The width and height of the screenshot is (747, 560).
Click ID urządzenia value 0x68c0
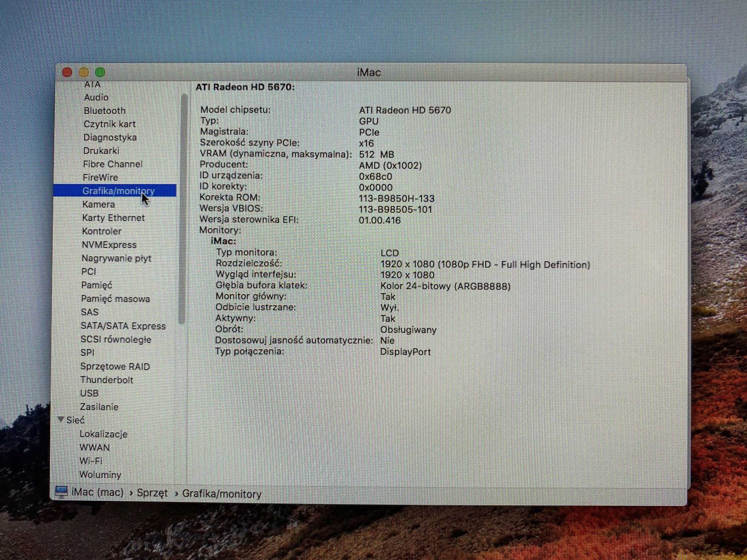point(375,176)
